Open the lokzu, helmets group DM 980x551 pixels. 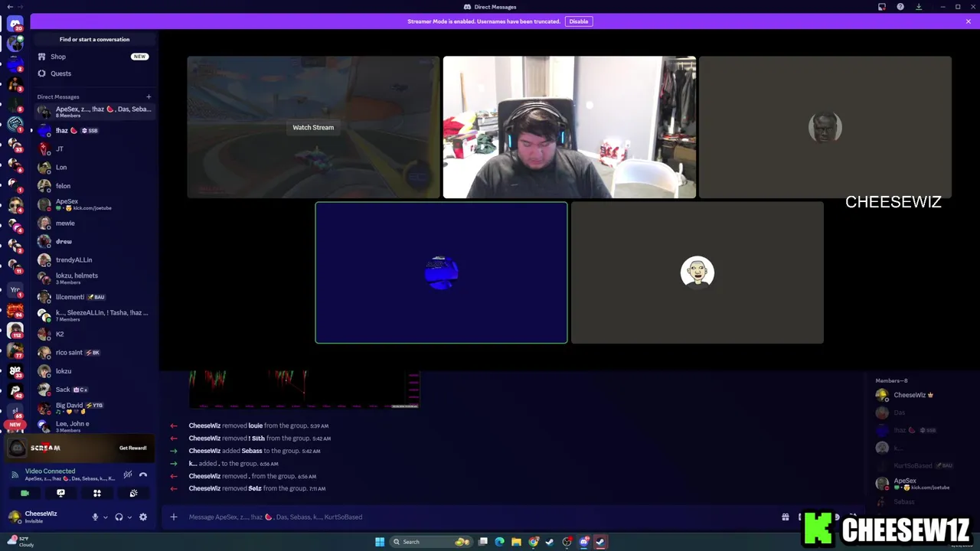pos(93,279)
